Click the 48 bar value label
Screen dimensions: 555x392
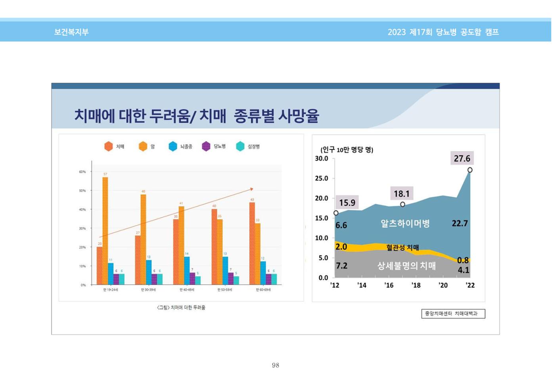(x=143, y=191)
